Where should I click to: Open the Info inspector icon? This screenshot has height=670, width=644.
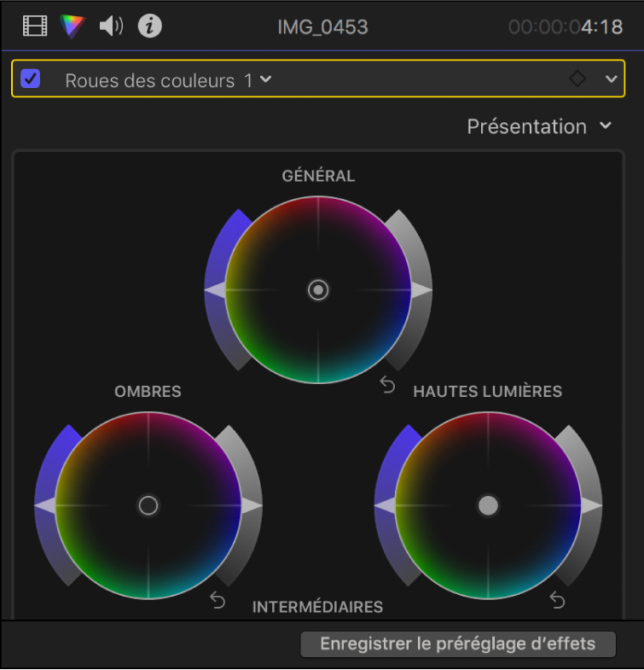point(150,26)
